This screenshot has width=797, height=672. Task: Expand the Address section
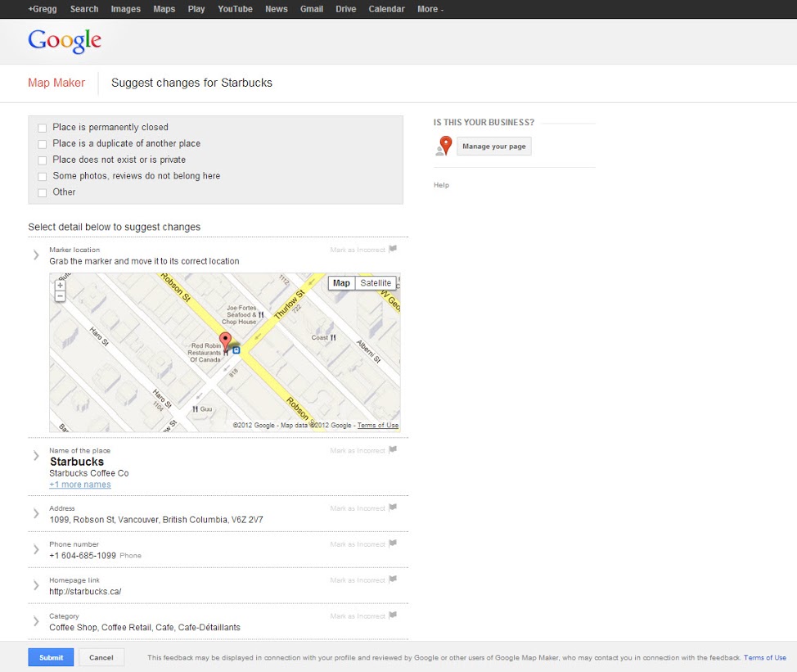(x=36, y=513)
